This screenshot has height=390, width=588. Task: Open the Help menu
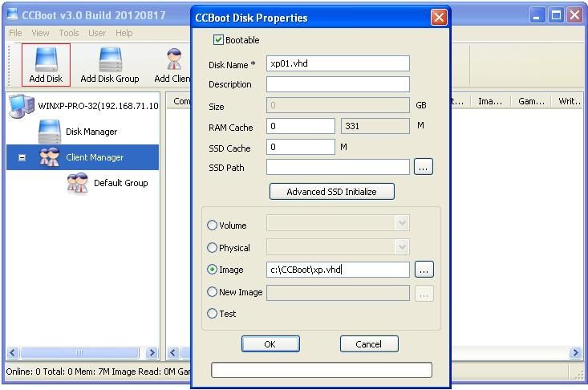[124, 33]
